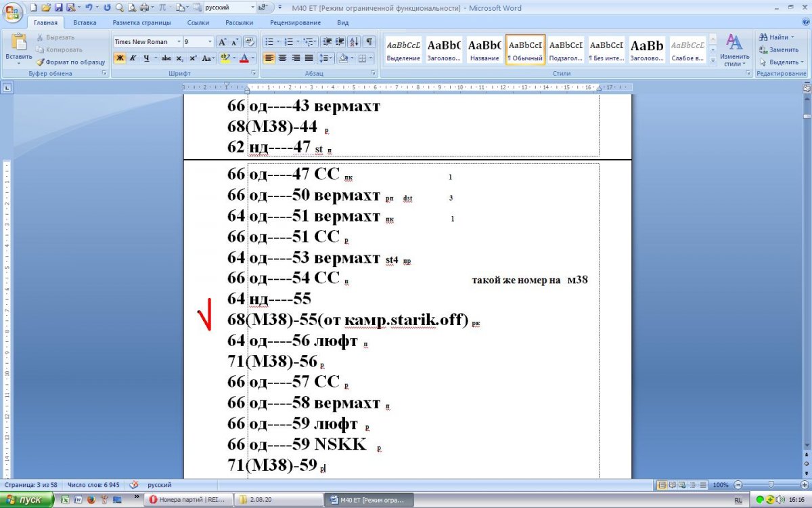Click Формат по образцу button

[71, 62]
